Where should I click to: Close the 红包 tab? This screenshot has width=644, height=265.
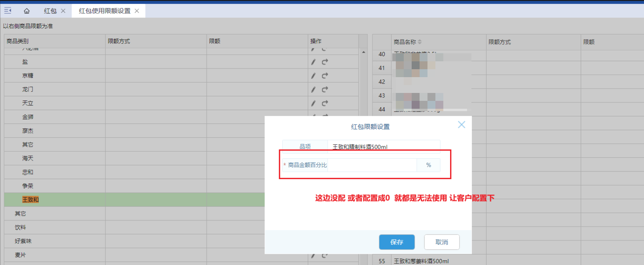pos(63,11)
